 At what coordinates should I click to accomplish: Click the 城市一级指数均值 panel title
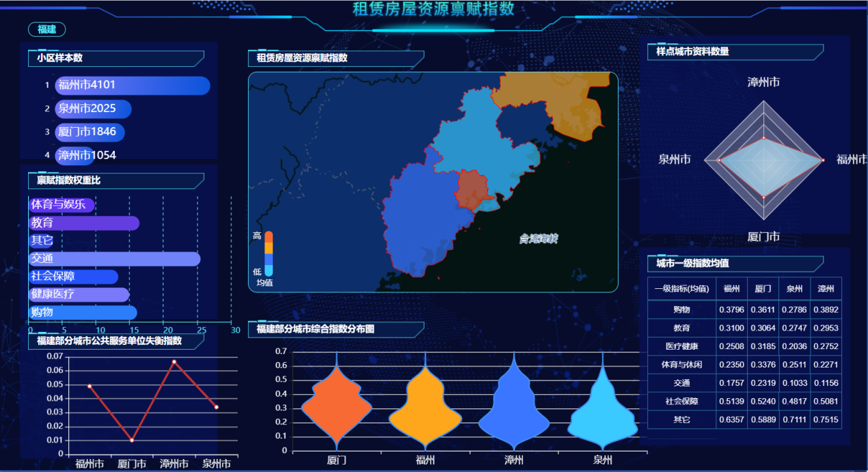click(x=692, y=264)
